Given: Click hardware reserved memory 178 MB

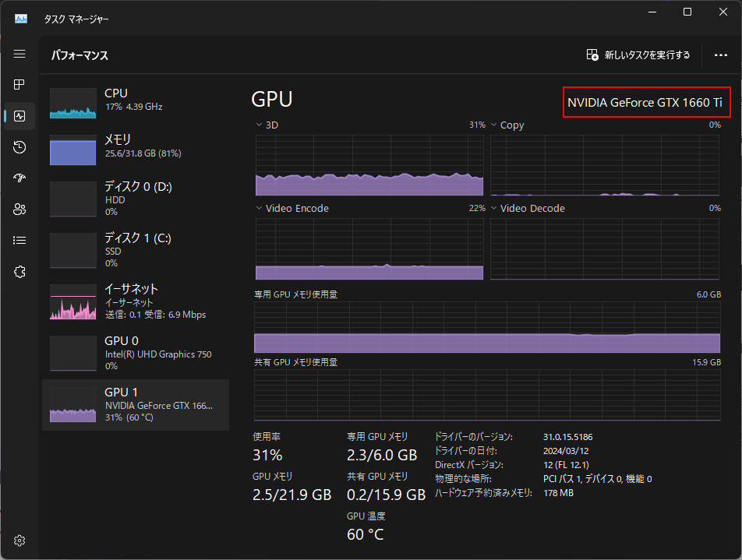Looking at the screenshot, I should 558,493.
